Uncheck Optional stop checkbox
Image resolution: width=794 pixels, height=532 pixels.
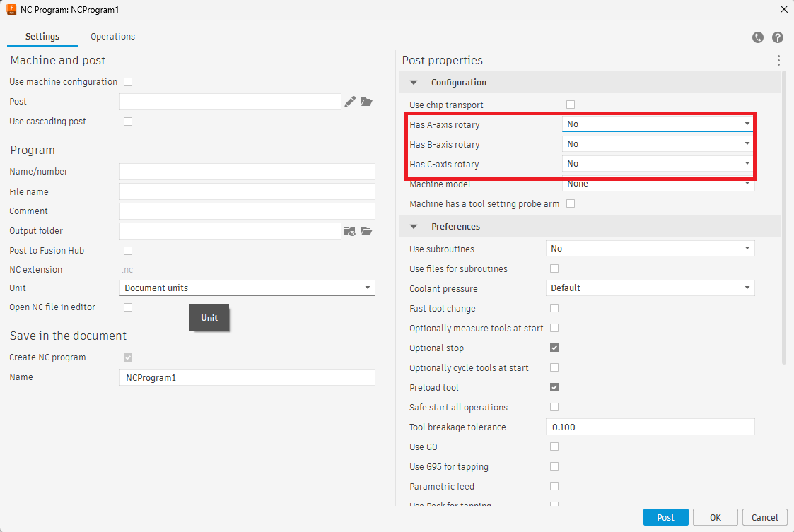tap(554, 348)
